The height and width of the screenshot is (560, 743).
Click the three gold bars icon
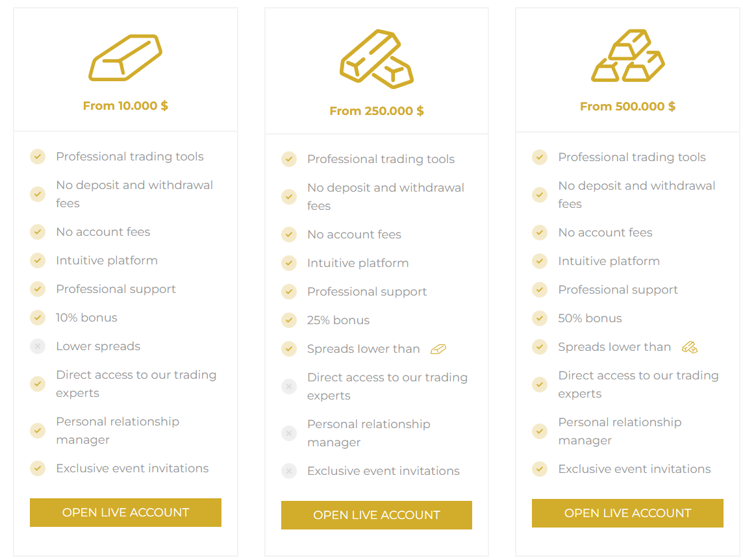[627, 56]
